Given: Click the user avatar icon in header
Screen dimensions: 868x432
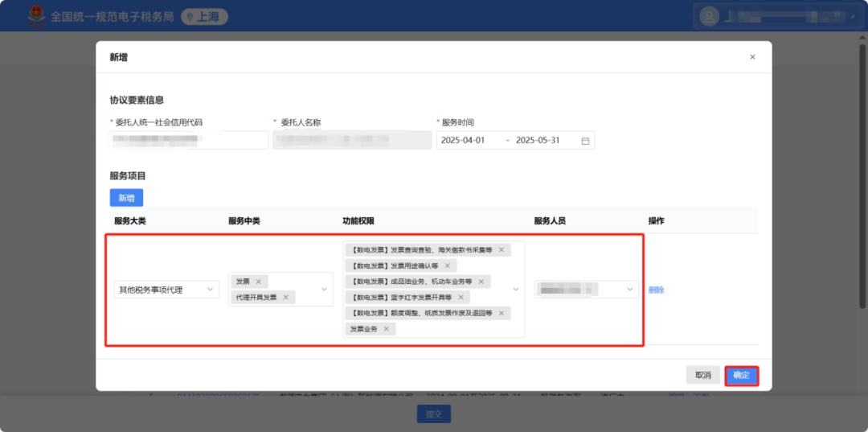Looking at the screenshot, I should 709,16.
